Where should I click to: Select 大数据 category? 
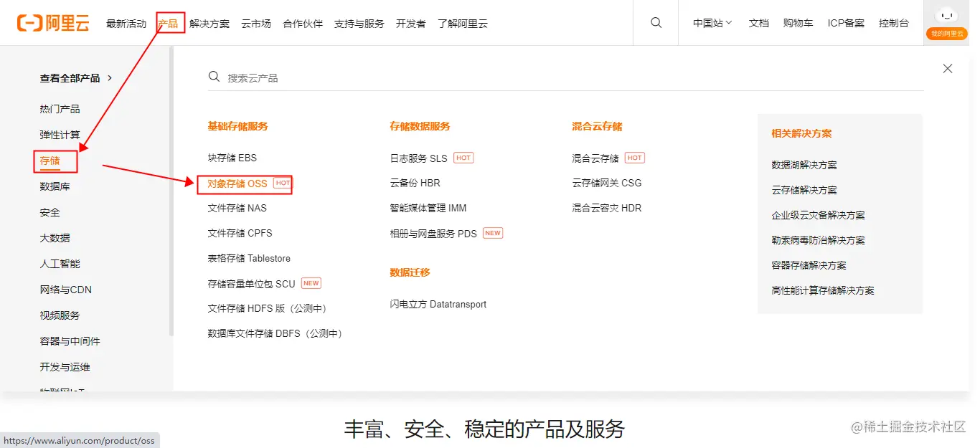click(55, 238)
